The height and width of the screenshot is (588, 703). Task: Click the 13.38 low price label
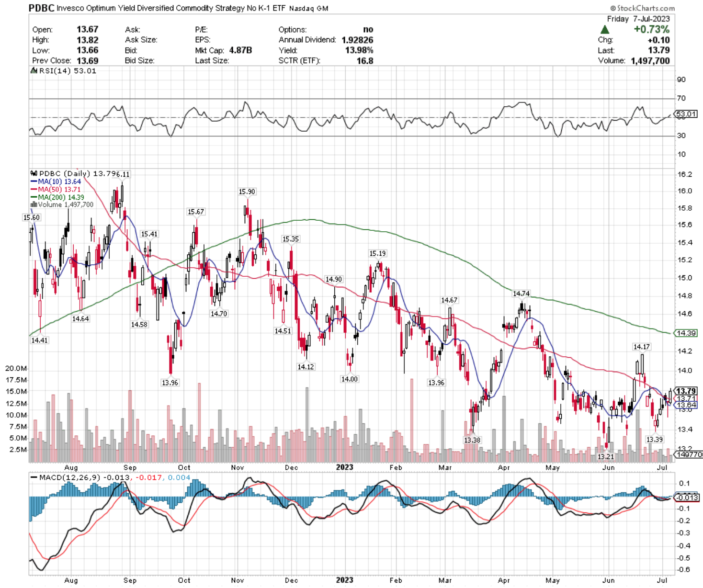tap(472, 440)
